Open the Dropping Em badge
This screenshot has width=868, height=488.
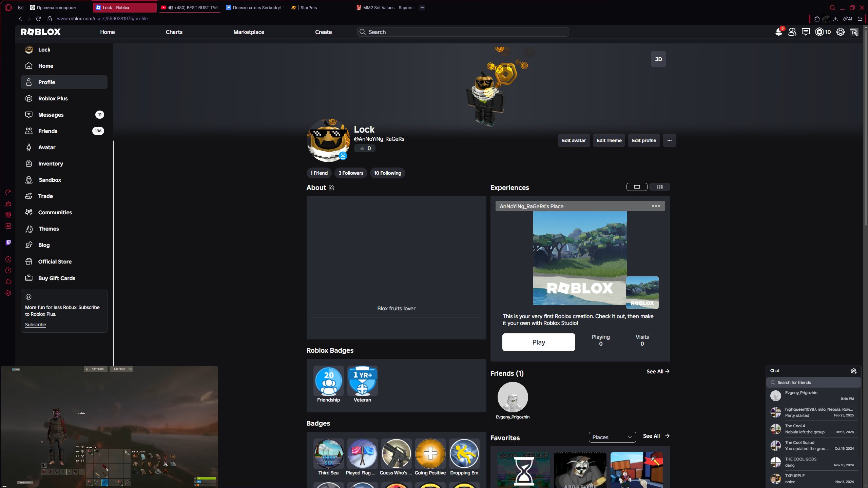click(x=464, y=454)
